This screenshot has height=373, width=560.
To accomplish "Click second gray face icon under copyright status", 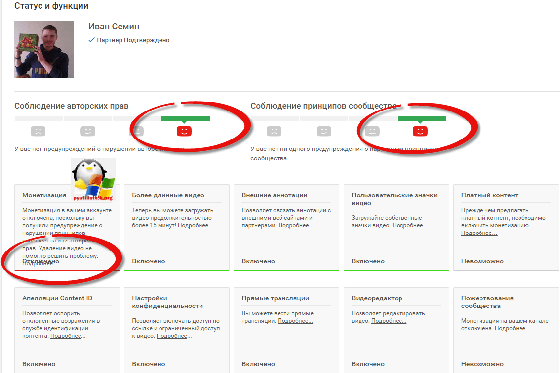I will click(88, 131).
